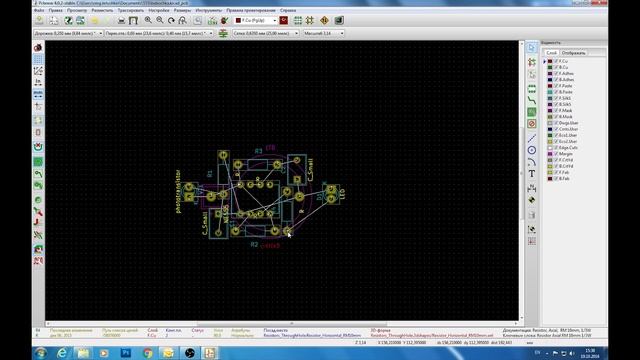Click the B.Paste layer color swatch
The image size is (640, 360).
click(550, 92)
